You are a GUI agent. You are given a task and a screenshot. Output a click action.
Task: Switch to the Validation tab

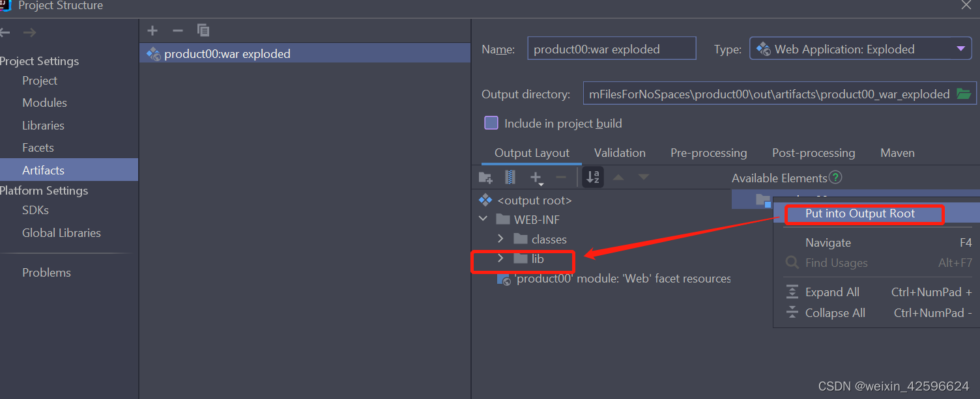pyautogui.click(x=619, y=152)
